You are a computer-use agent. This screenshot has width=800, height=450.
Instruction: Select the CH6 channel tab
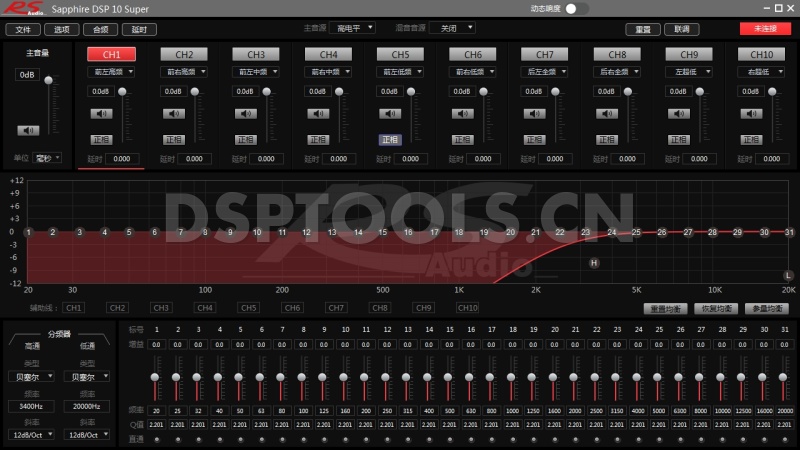(472, 54)
